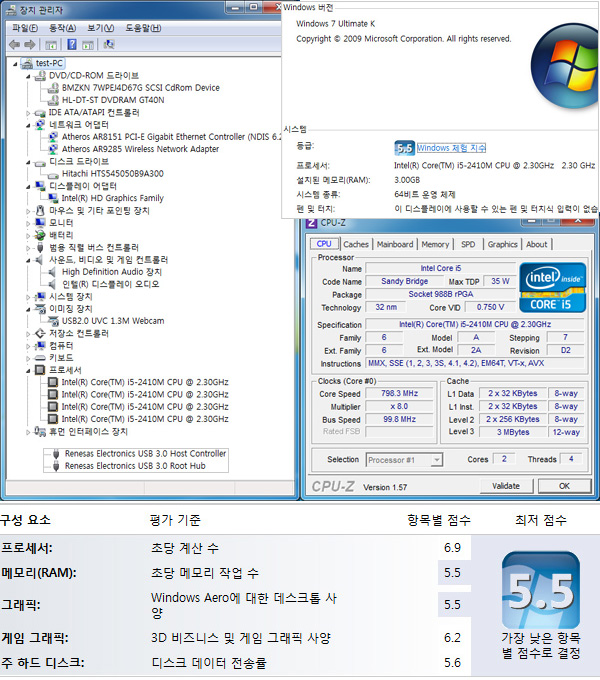600x680 pixels.
Task: Select Hitachi HTS545050B9A300 disk drive
Action: click(x=112, y=174)
